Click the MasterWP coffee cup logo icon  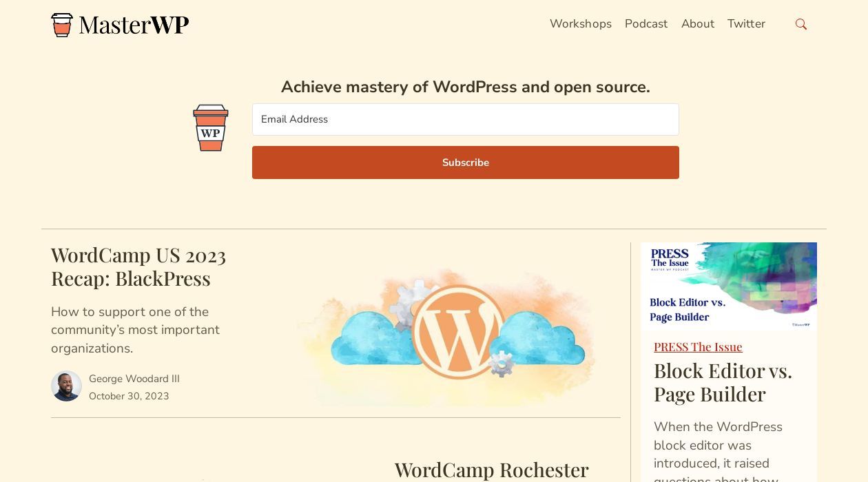tap(62, 25)
